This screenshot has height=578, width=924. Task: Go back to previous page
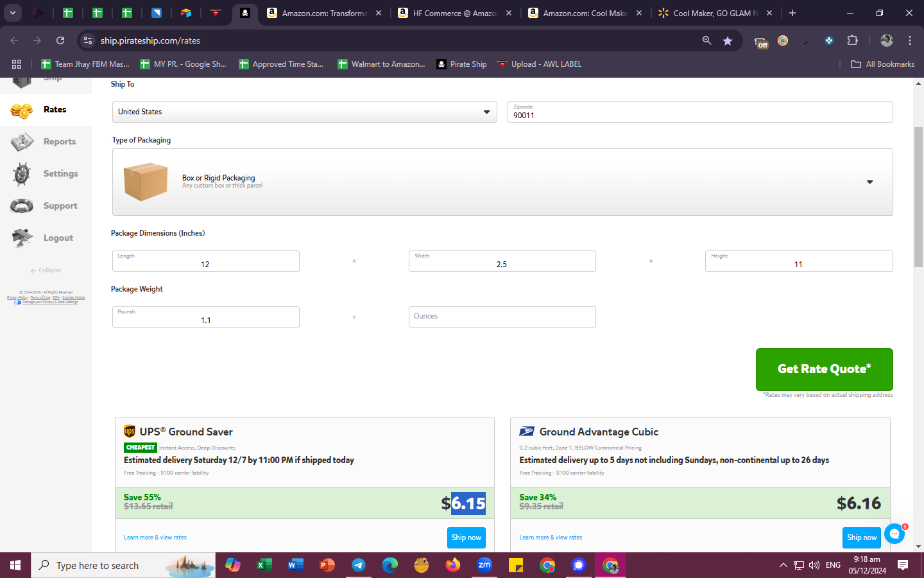click(x=14, y=40)
